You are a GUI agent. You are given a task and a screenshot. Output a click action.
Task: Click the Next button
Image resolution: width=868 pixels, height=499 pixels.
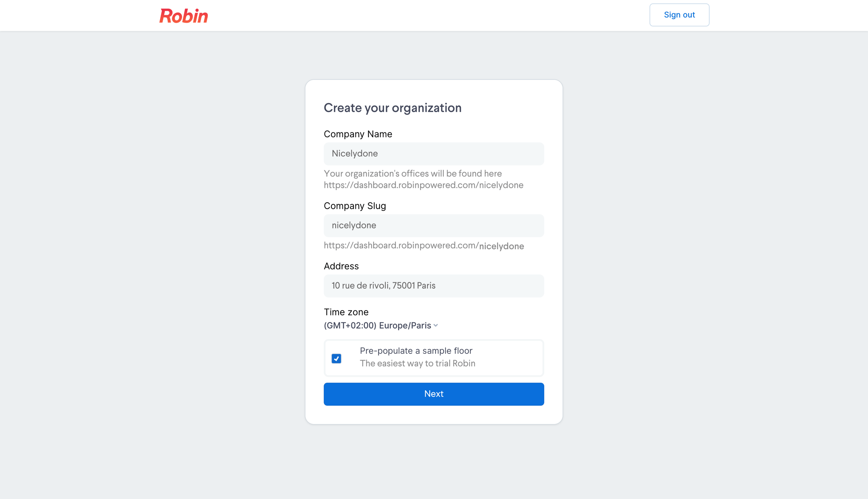[434, 394]
